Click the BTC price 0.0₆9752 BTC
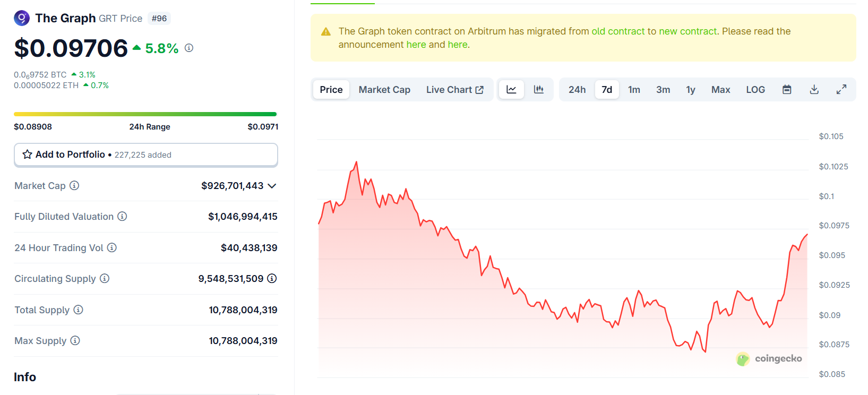The image size is (868, 395). (40, 75)
